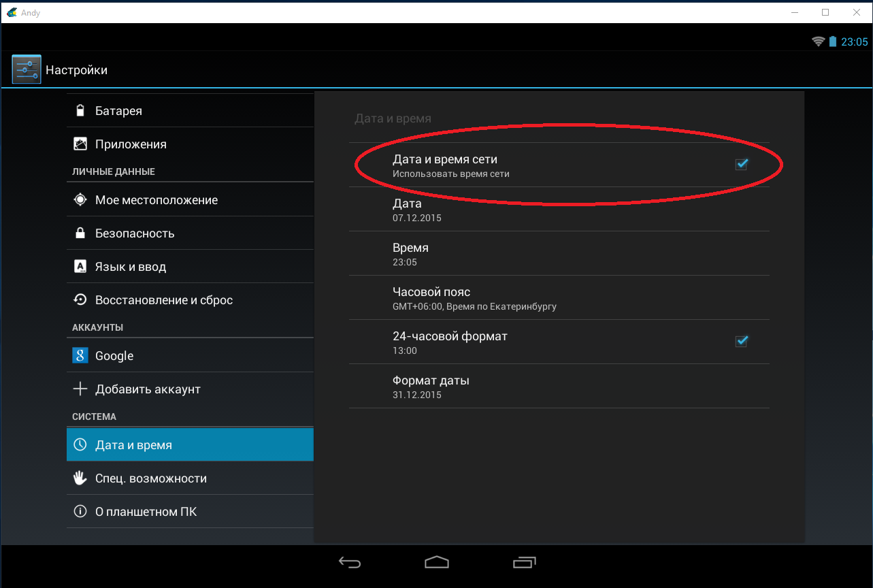Select Язык и ввод settings
Viewport: 873px width, 588px height.
(191, 266)
